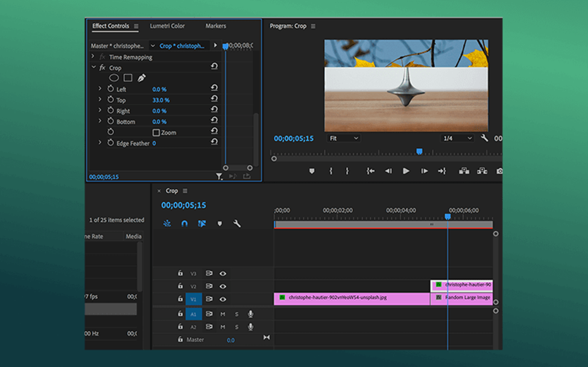The height and width of the screenshot is (367, 588).
Task: Solo the A1 audio track
Action: pos(236,314)
